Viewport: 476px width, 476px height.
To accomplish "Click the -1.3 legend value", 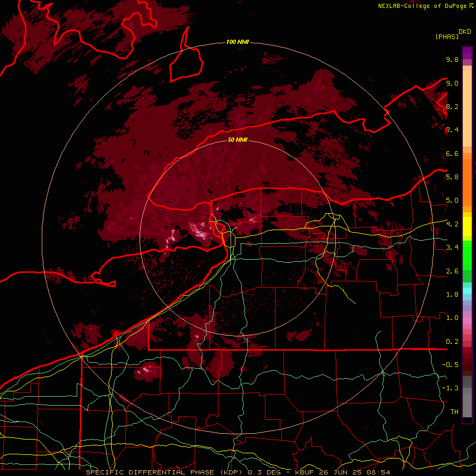I will pos(450,388).
